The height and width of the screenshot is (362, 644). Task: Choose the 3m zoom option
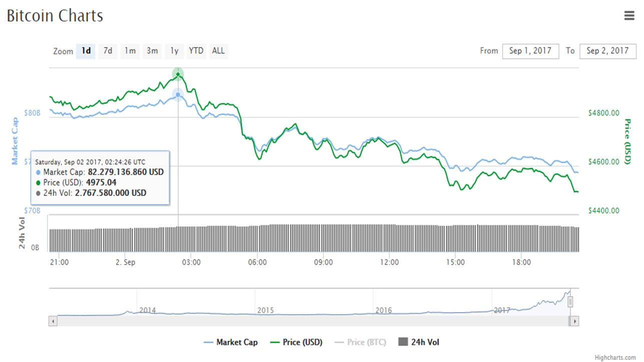[x=152, y=50]
